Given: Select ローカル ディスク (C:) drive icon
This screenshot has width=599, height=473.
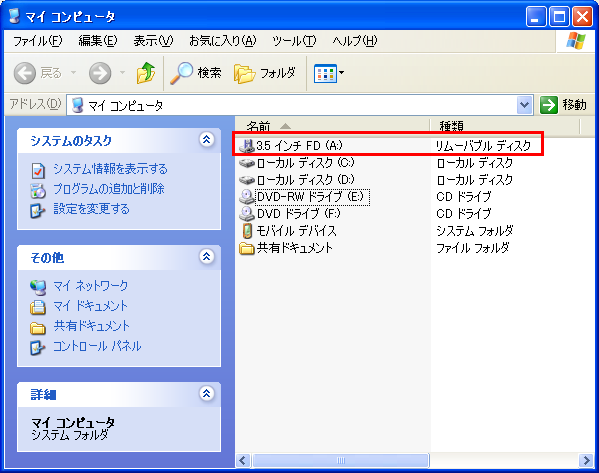Looking at the screenshot, I should tap(247, 163).
